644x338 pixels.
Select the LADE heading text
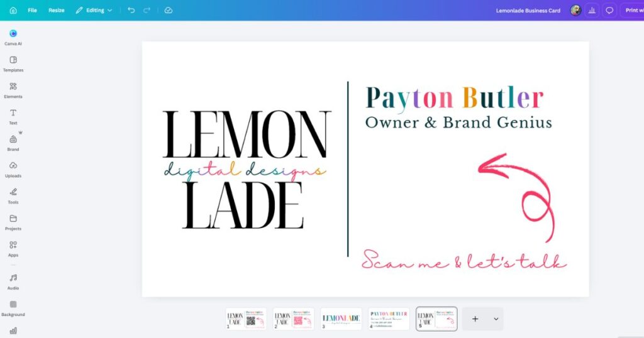(x=243, y=205)
